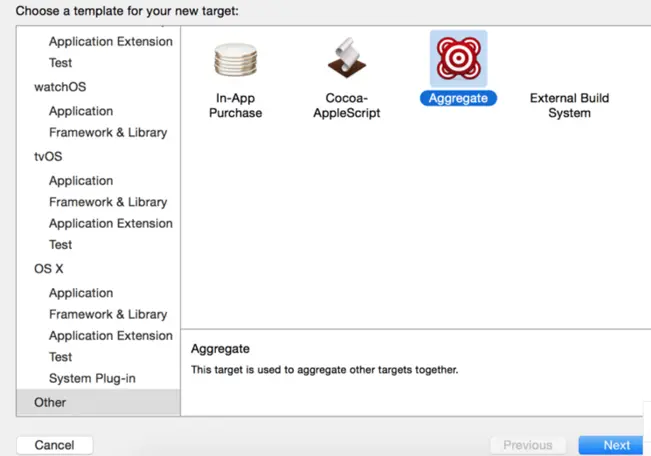Select the Aggregate red target icon

point(458,59)
